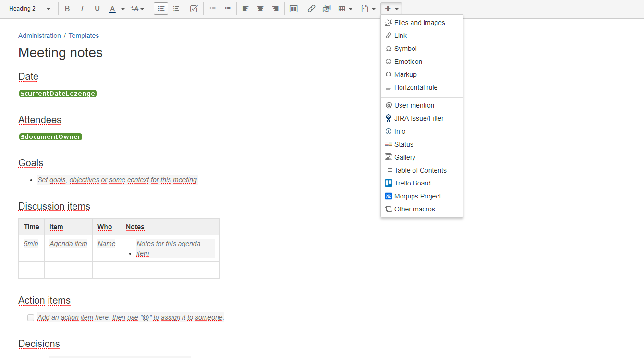Insert a numbered list

tap(176, 9)
